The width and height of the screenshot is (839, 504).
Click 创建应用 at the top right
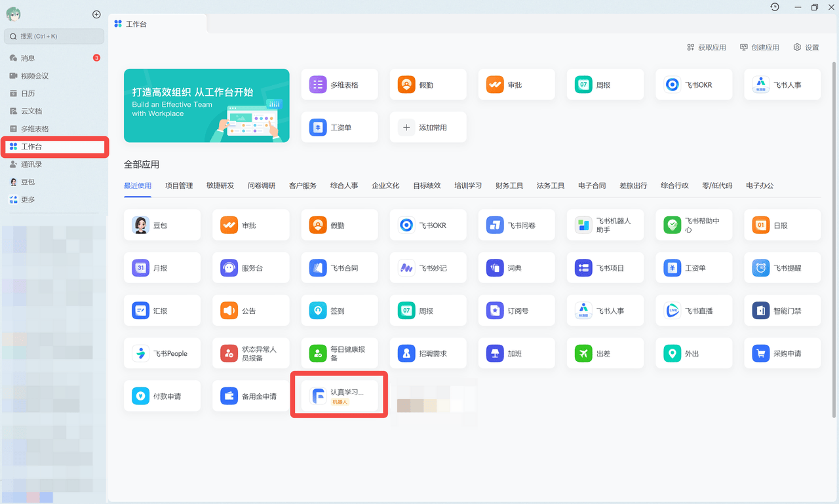759,47
